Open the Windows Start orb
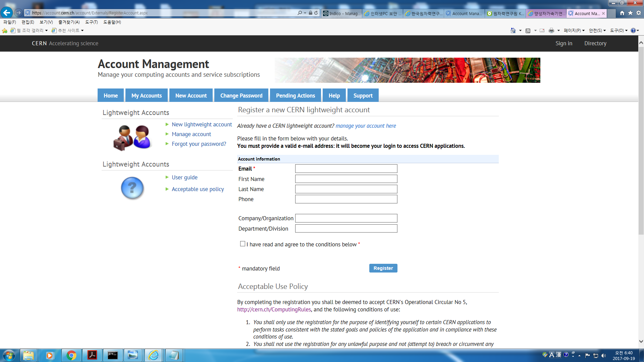 point(9,355)
